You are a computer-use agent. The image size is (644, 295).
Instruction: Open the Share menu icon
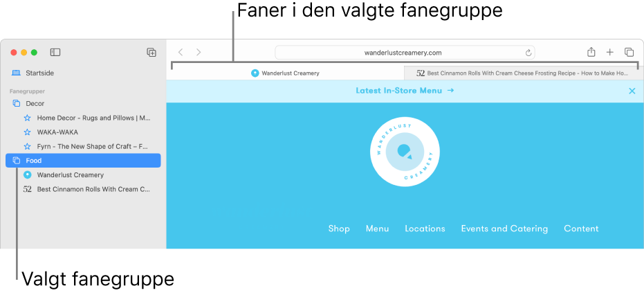591,52
